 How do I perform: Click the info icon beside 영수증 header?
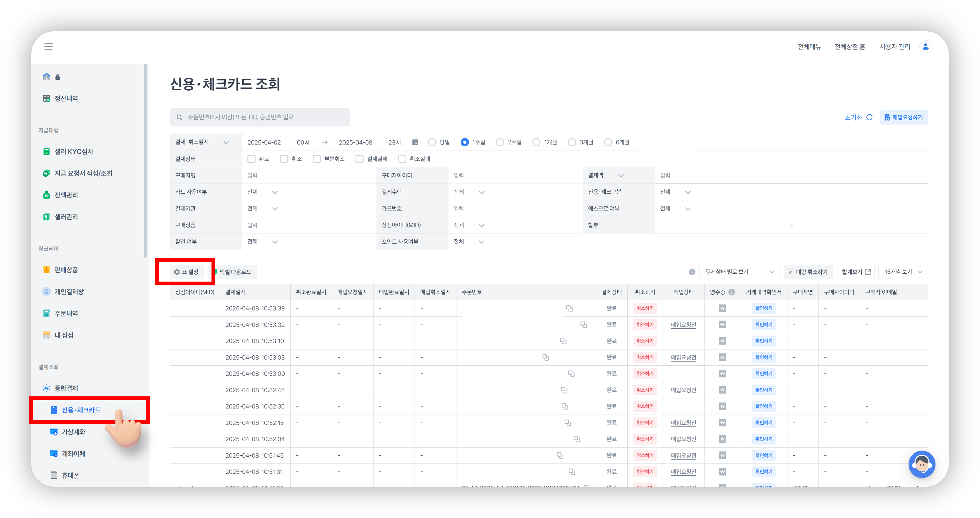click(x=732, y=292)
